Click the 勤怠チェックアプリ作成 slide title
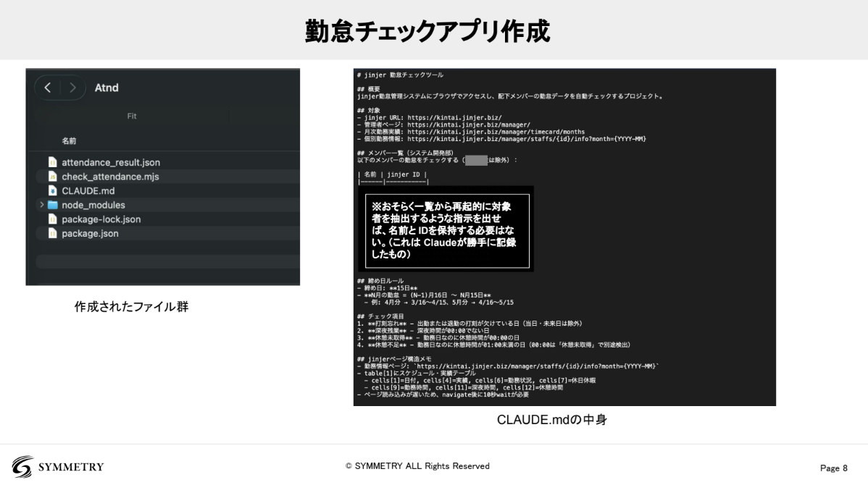 [427, 31]
